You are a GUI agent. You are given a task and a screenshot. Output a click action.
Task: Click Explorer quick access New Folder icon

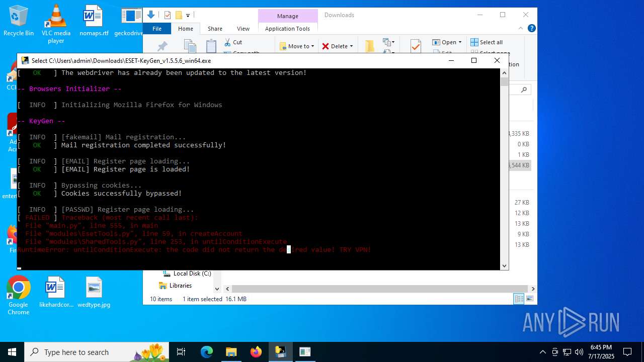[178, 15]
